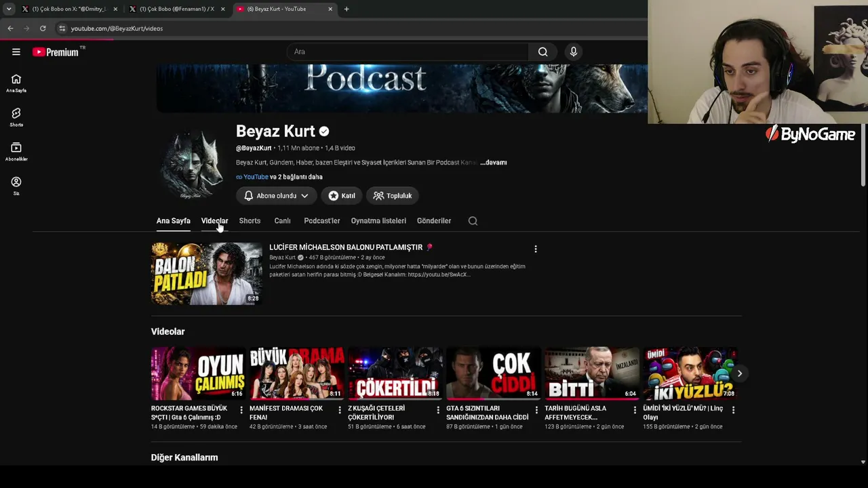The height and width of the screenshot is (488, 868).
Task: Show next videos with the carousel arrow
Action: pyautogui.click(x=740, y=373)
